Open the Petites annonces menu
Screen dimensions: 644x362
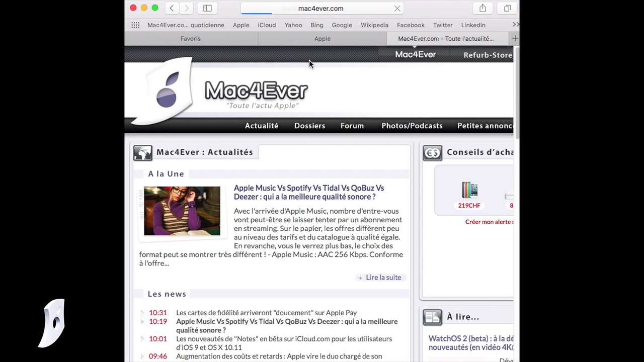point(485,126)
